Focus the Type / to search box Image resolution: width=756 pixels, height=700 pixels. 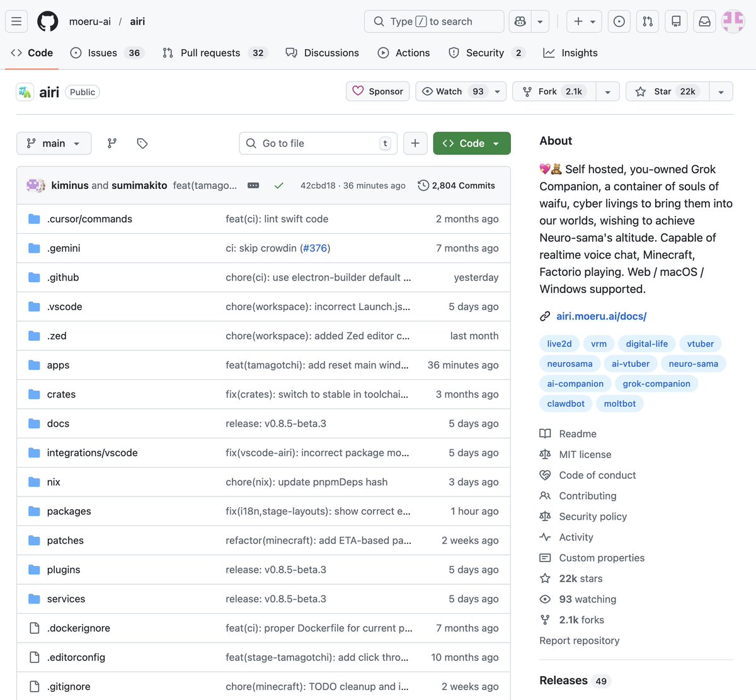click(434, 21)
